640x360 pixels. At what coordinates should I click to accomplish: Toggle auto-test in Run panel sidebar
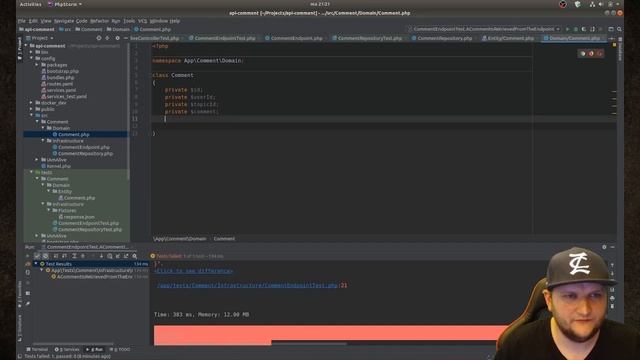point(28,272)
